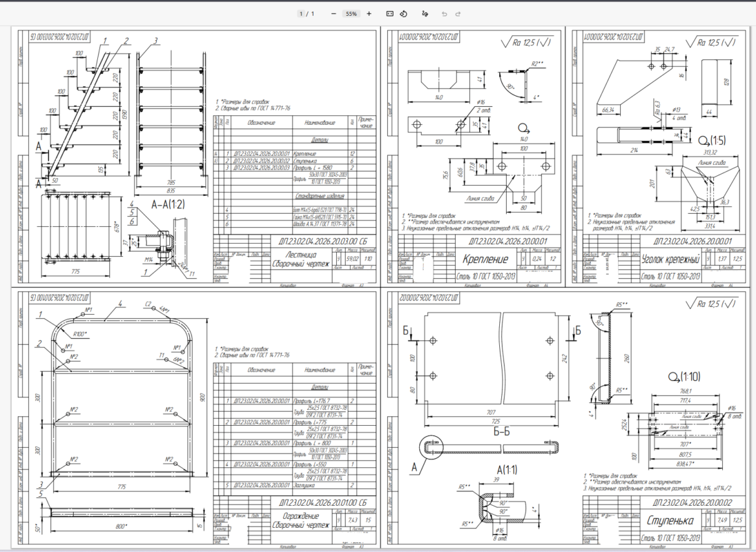
Task: Activate the draw annotation tool
Action: (x=425, y=14)
